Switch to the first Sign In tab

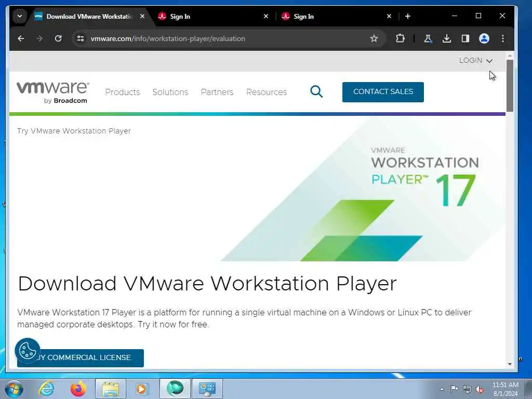tap(215, 16)
